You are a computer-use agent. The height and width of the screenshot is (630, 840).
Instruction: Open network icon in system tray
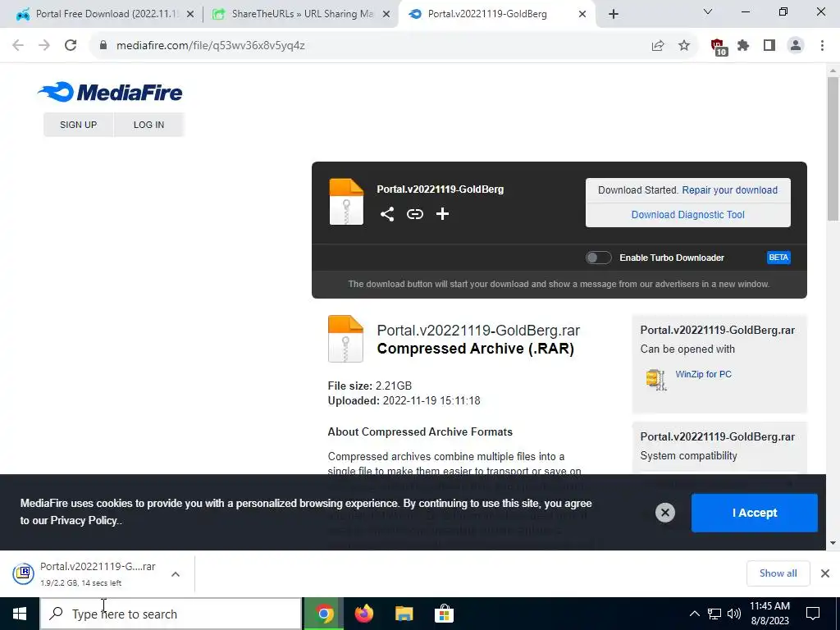(x=714, y=614)
